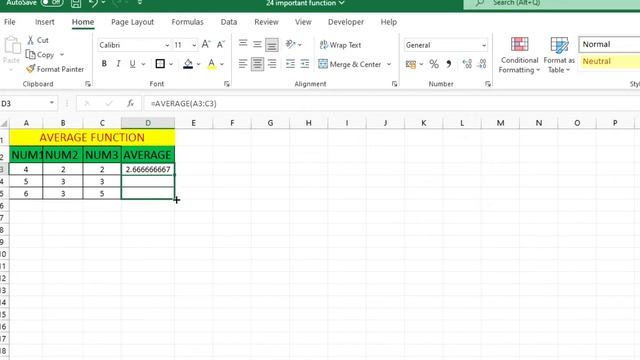Image resolution: width=640 pixels, height=360 pixels.
Task: Middle align cell contents
Action: [257, 44]
